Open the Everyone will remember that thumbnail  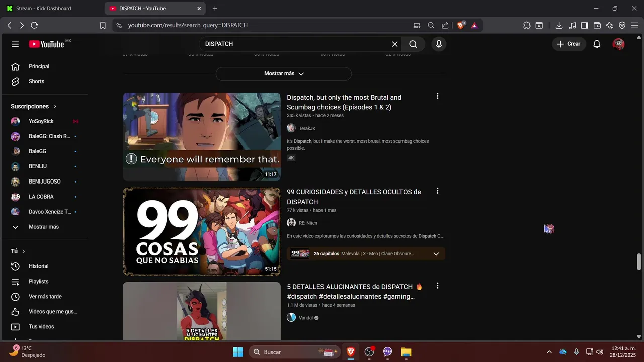click(202, 136)
